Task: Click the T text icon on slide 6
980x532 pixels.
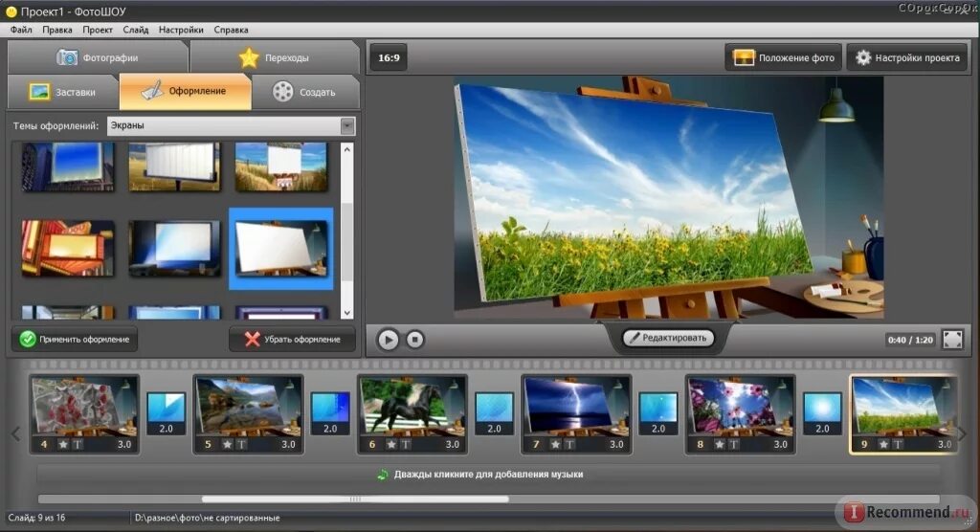Action: (406, 445)
